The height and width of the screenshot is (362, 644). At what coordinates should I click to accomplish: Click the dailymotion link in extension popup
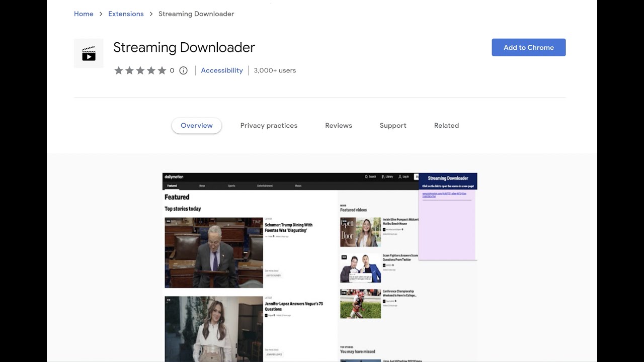point(444,195)
